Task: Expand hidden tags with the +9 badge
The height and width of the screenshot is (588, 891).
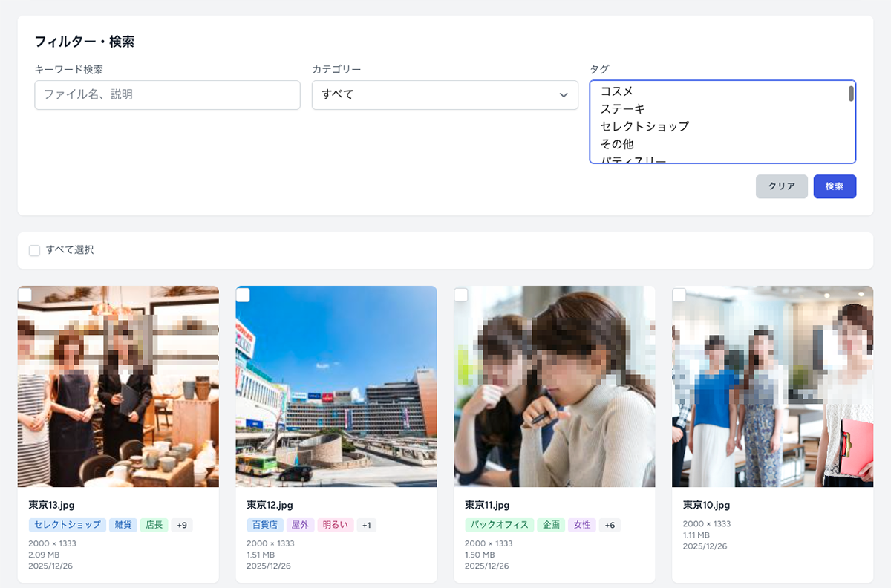Action: point(180,525)
